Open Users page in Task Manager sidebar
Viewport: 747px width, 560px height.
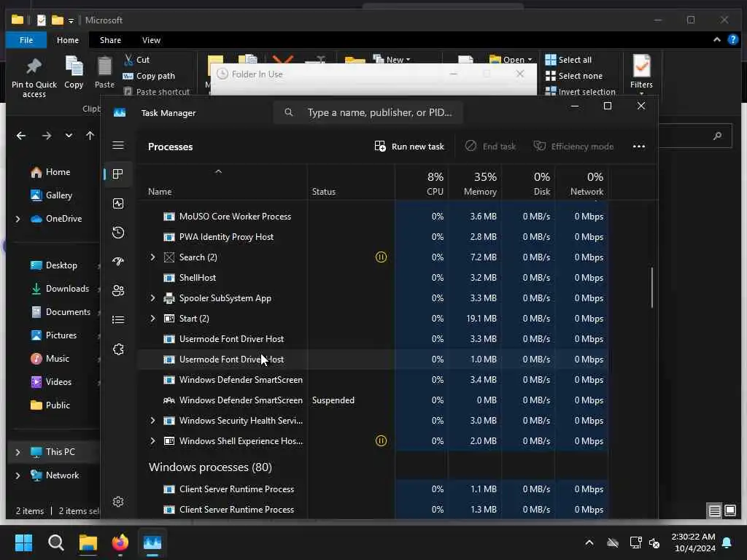click(x=118, y=290)
